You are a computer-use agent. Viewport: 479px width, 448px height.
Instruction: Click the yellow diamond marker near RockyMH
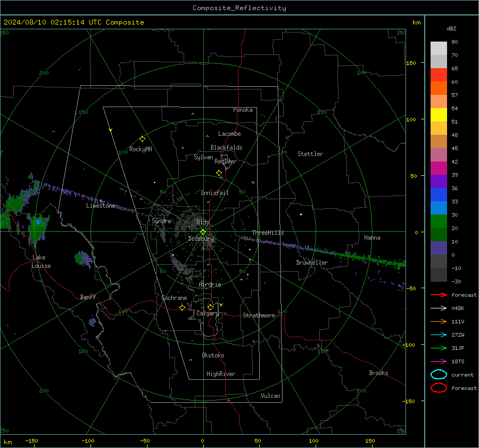point(142,139)
